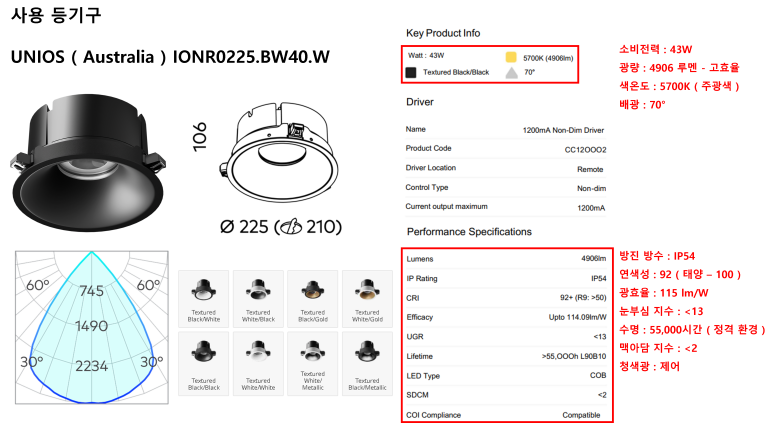Click the red annotation '연색성 : 92 ( 태양 – 100 )'
773x423 pixels.
680,274
